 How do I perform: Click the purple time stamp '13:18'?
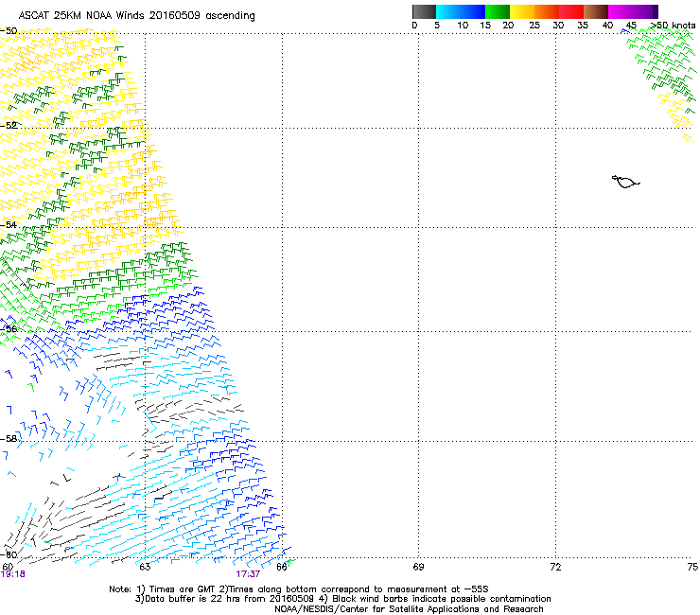point(13,574)
